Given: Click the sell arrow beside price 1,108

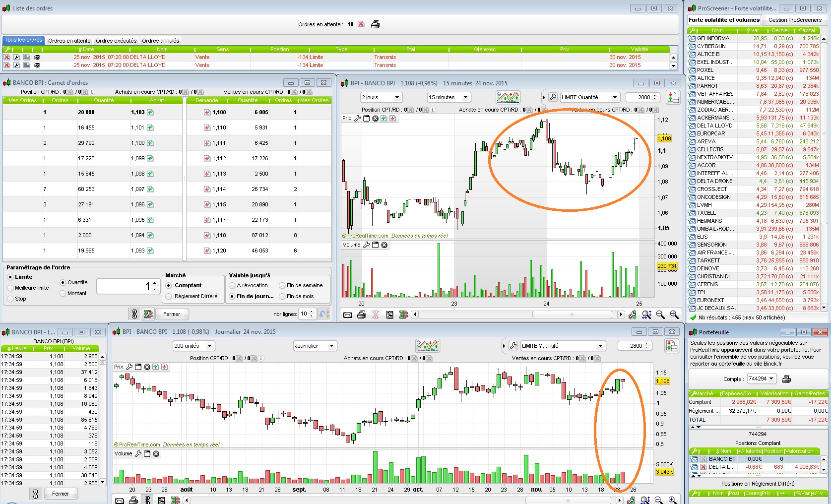Looking at the screenshot, I should coord(207,112).
